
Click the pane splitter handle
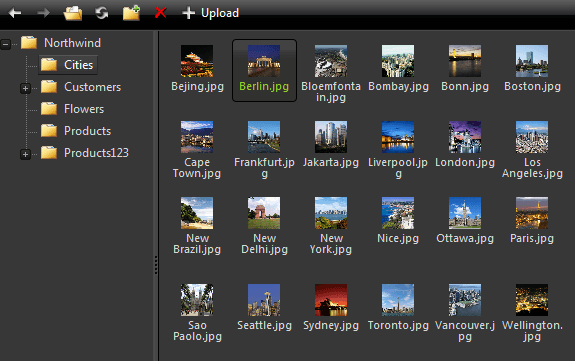point(156,265)
